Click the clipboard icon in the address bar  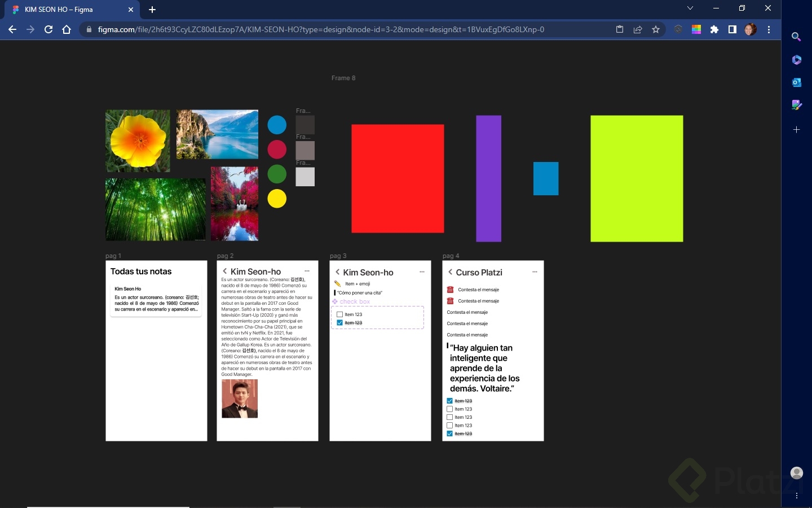coord(620,29)
